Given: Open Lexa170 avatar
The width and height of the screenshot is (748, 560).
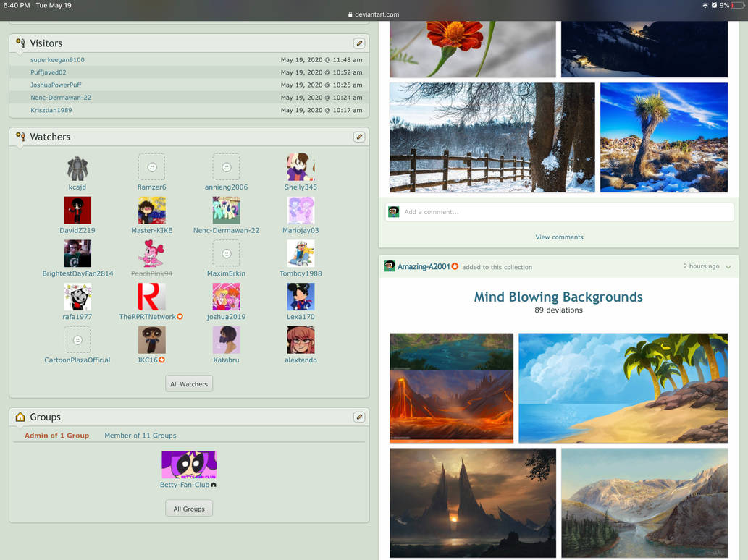Looking at the screenshot, I should click(301, 297).
